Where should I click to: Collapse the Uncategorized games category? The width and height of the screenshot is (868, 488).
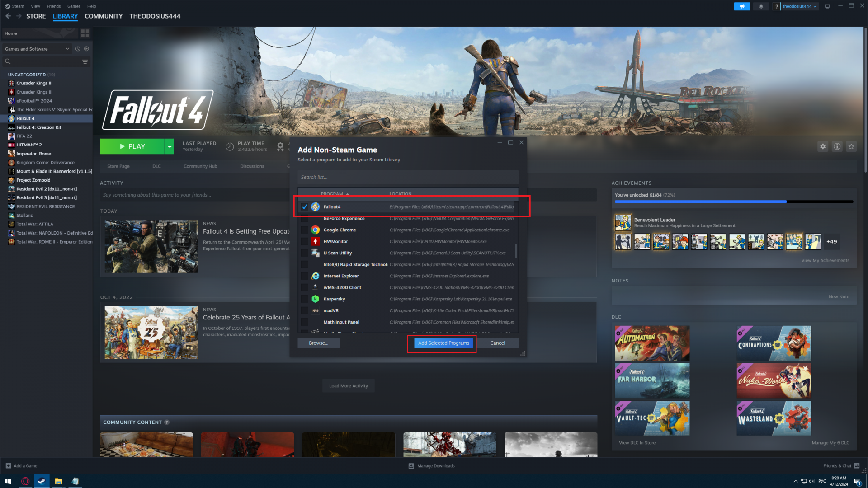pos(5,75)
